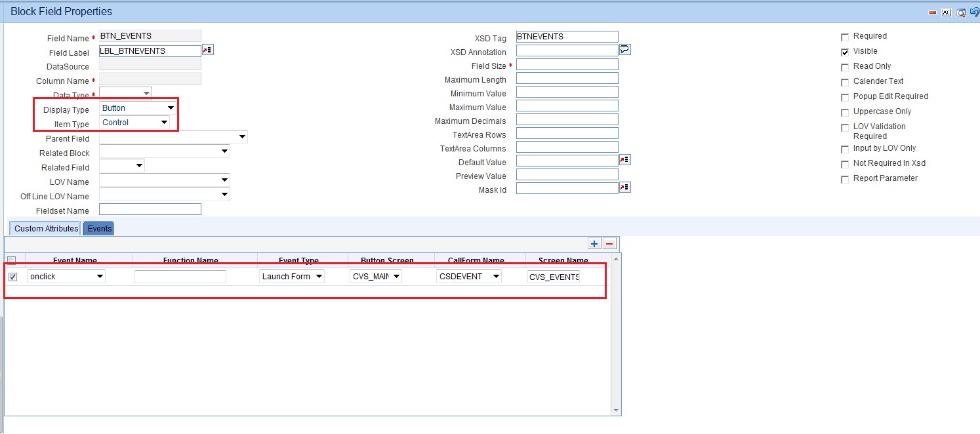Click the XSD Tag input field
The height and width of the screenshot is (434, 980).
(567, 37)
